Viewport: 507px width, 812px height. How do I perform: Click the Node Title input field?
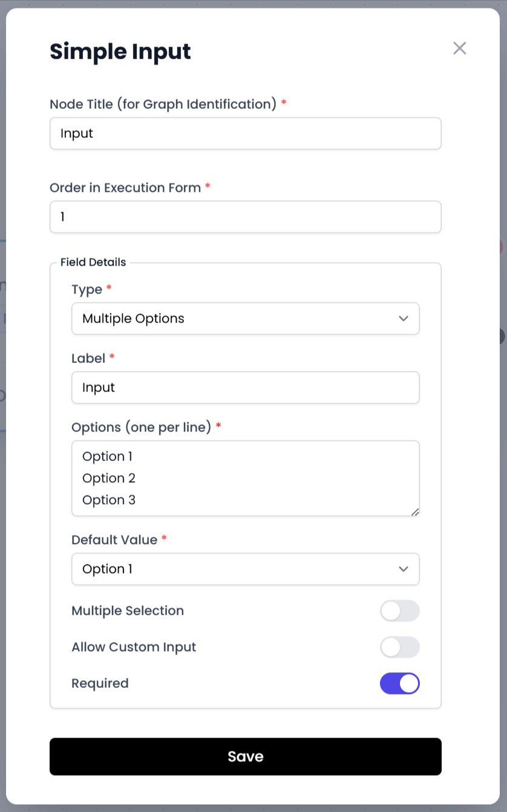245,133
